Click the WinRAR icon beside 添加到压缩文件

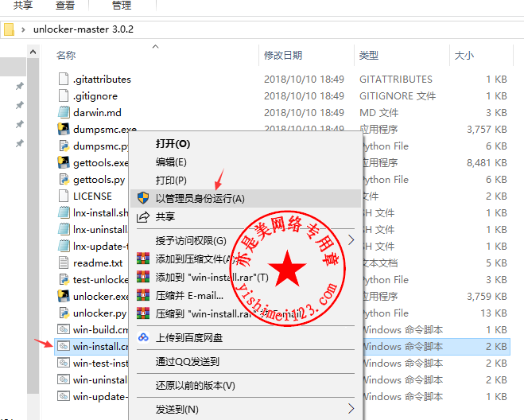143,259
